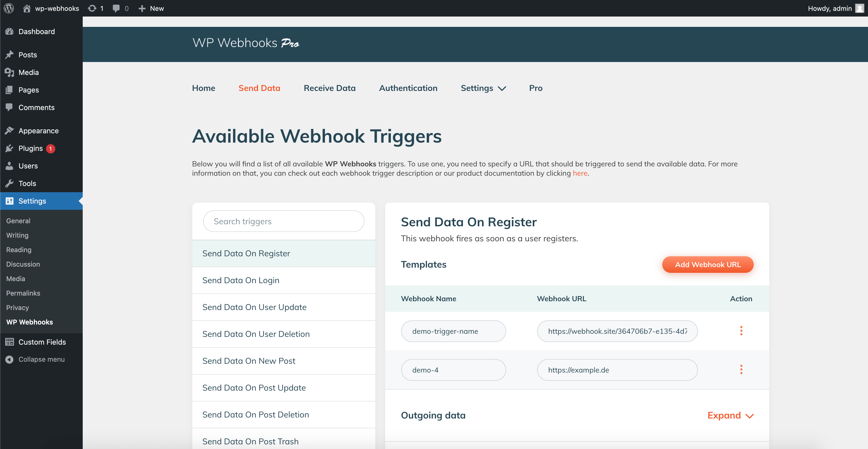Go to the Home tab
This screenshot has width=868, height=449.
[x=203, y=88]
